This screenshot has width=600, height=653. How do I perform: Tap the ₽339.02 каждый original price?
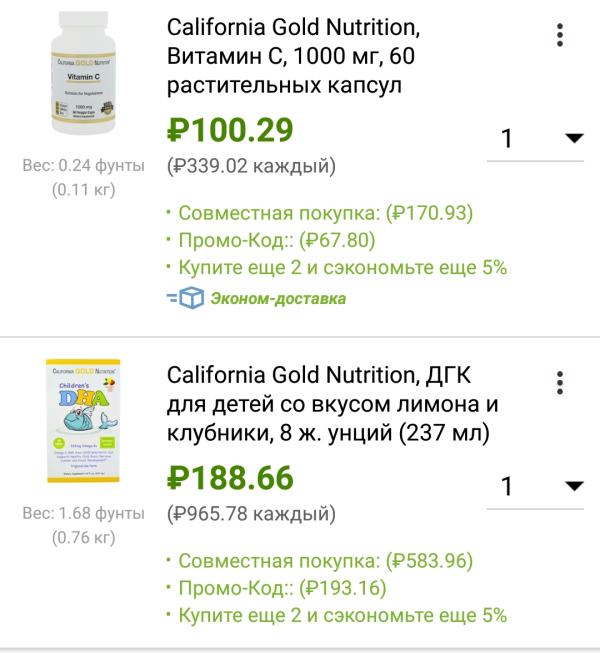coord(251,166)
